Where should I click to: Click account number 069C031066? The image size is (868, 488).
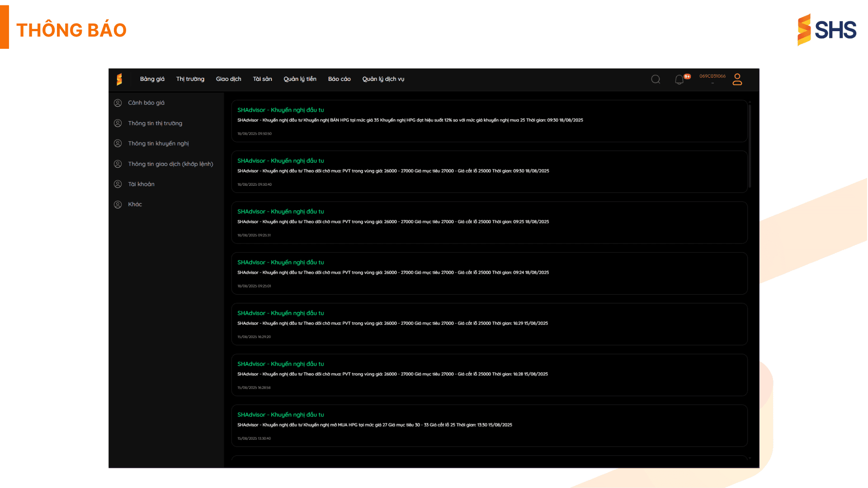(x=712, y=76)
